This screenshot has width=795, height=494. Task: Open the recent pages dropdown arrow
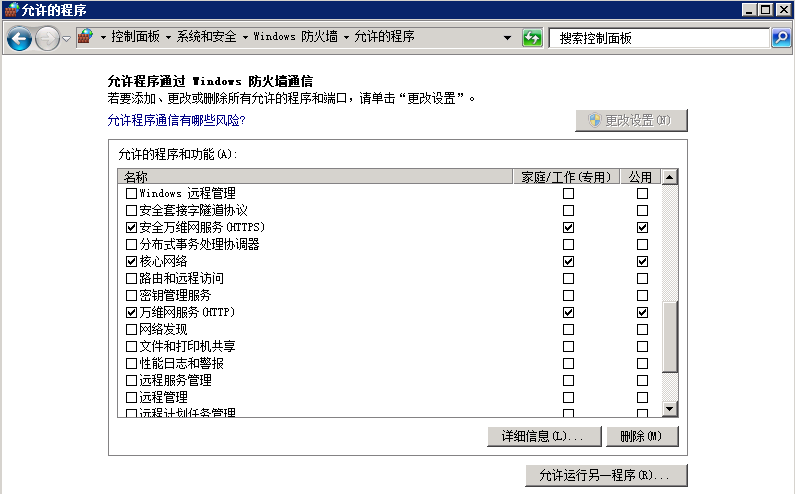[66, 38]
